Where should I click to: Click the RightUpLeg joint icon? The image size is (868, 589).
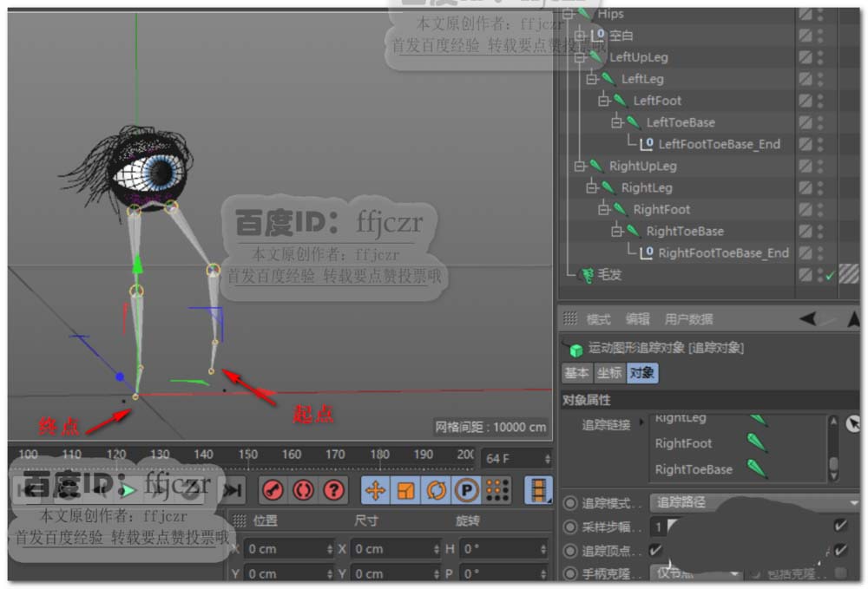click(596, 166)
